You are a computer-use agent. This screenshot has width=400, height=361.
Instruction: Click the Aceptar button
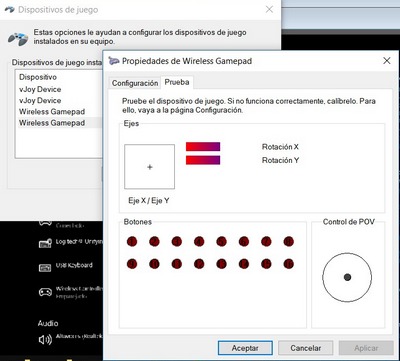point(245,348)
